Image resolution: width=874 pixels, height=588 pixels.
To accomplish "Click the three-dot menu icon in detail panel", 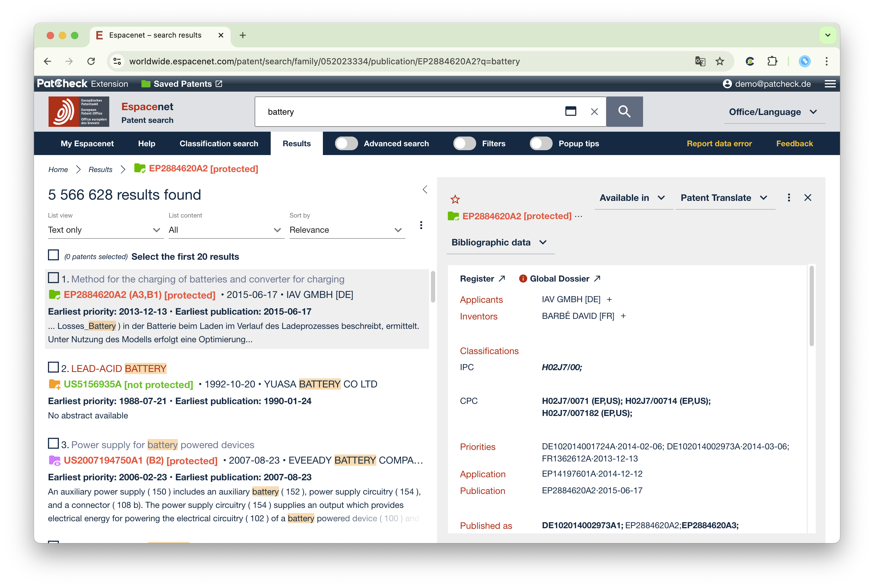I will click(788, 198).
